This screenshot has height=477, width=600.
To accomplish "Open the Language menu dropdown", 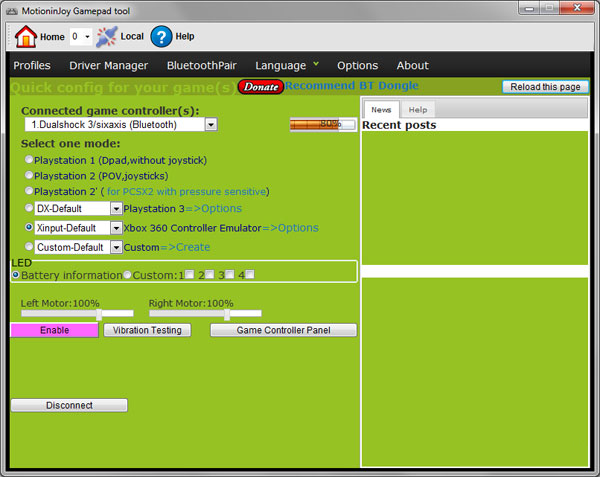I will [287, 65].
